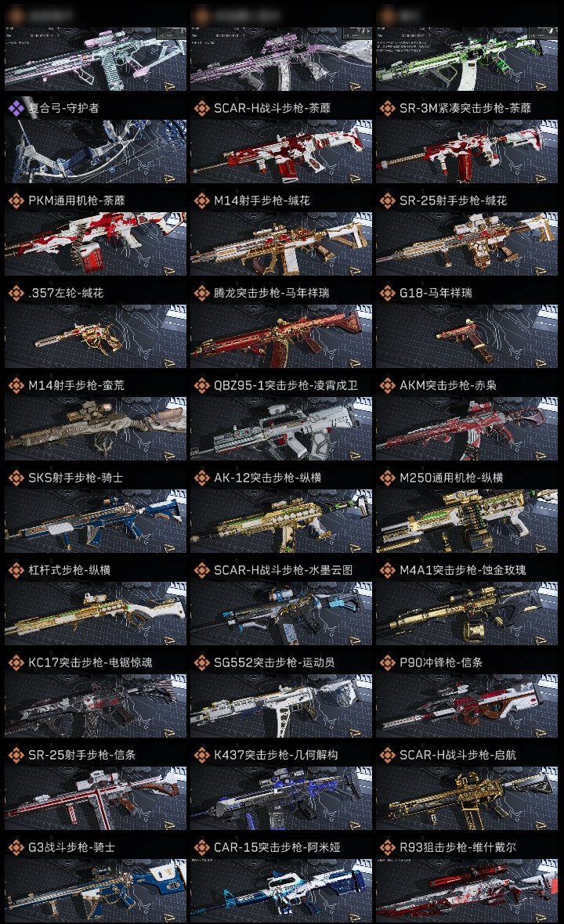
Task: Open the M14射手步枪-蛮荒 skin preview
Action: point(96,429)
